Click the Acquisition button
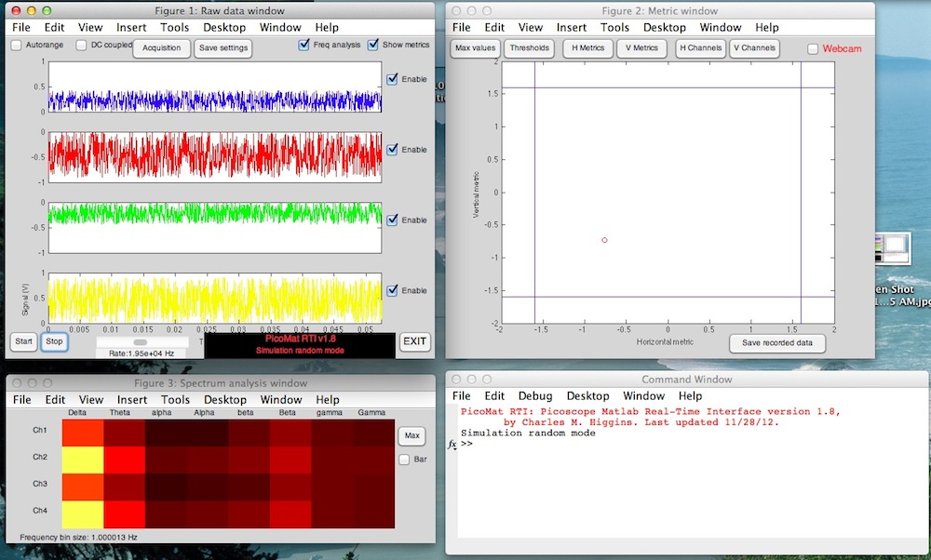 161,48
